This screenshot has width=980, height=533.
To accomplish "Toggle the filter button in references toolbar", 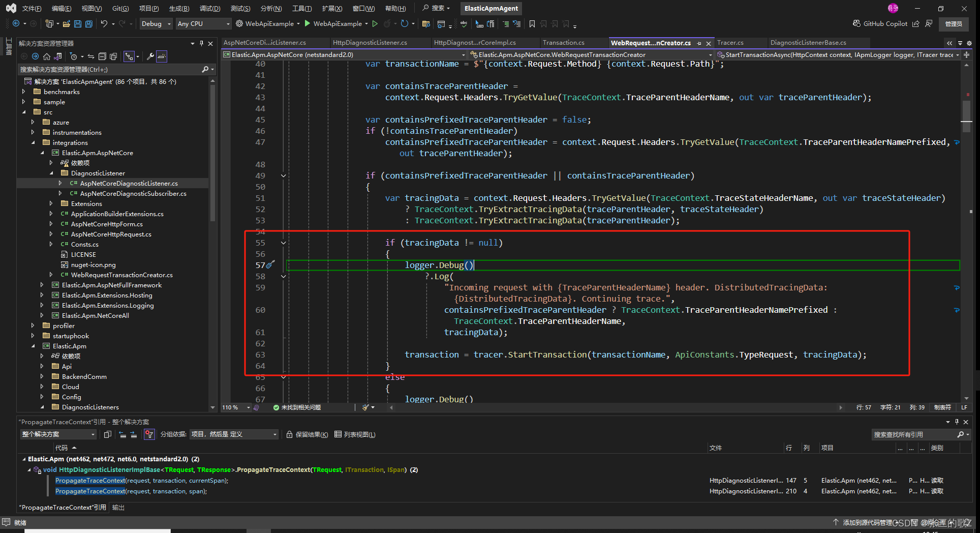I will 149,434.
